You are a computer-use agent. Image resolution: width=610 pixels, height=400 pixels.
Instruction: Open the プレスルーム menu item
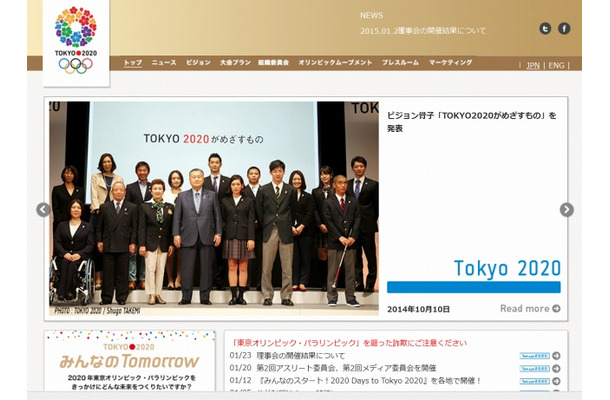(x=400, y=62)
